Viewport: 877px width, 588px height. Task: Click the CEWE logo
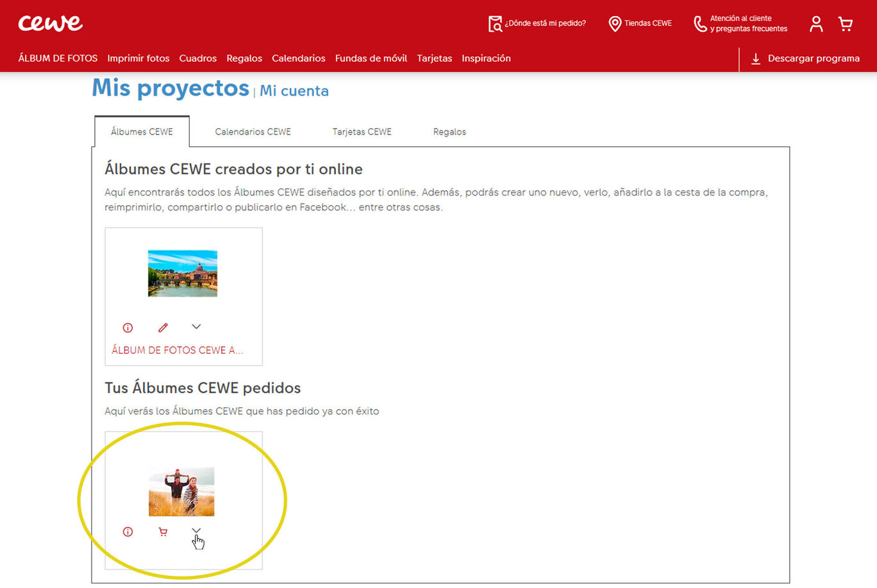pos(50,24)
